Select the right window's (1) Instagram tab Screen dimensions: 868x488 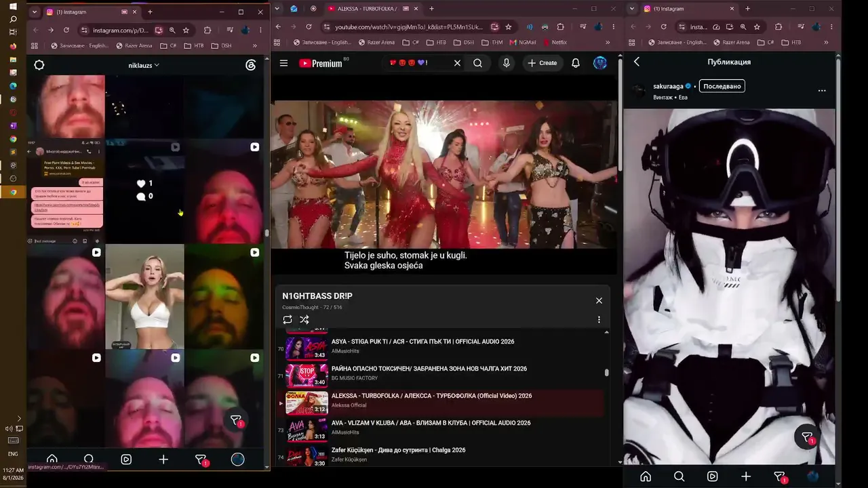tap(689, 9)
